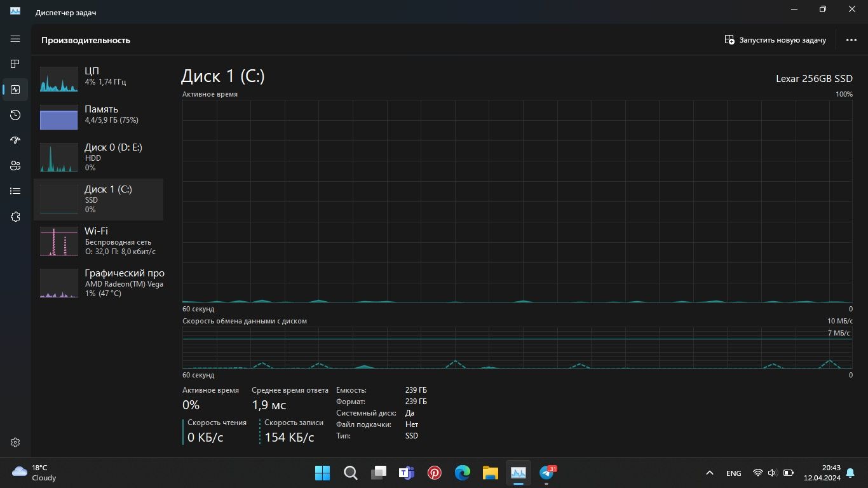Open Task View on taskbar

(x=379, y=473)
